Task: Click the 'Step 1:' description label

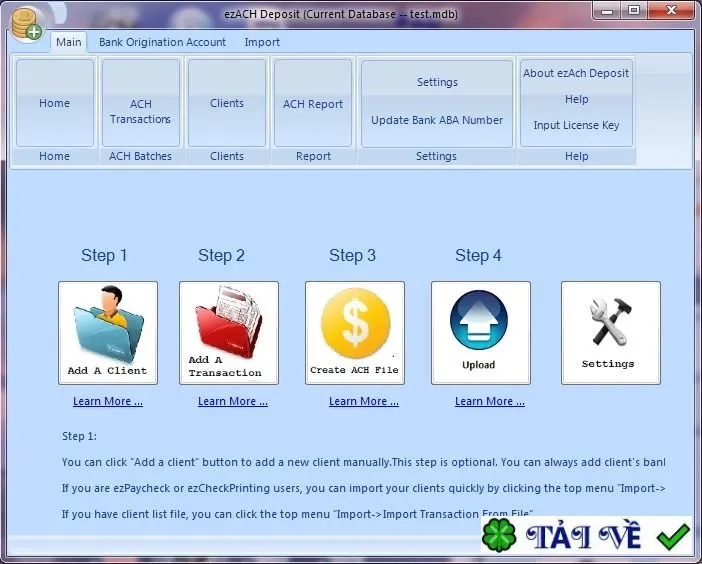Action: point(79,436)
